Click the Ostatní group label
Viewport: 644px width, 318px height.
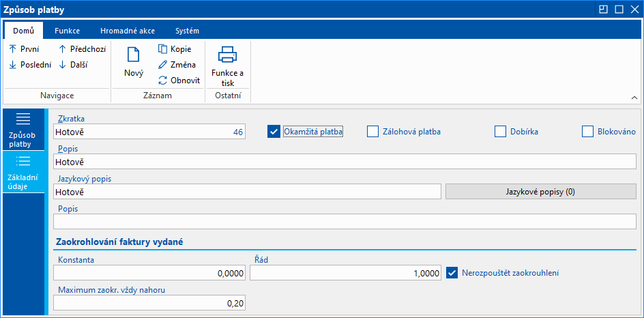(228, 96)
